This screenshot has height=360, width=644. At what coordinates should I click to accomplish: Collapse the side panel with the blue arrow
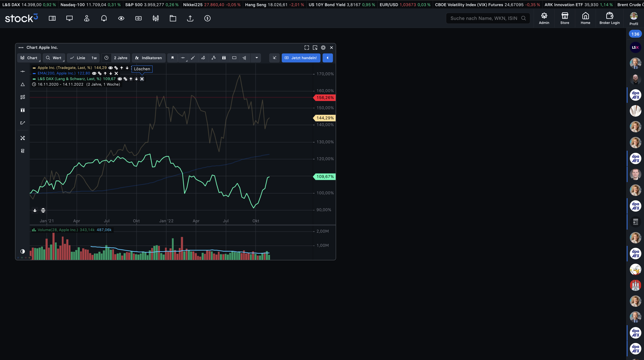[328, 58]
